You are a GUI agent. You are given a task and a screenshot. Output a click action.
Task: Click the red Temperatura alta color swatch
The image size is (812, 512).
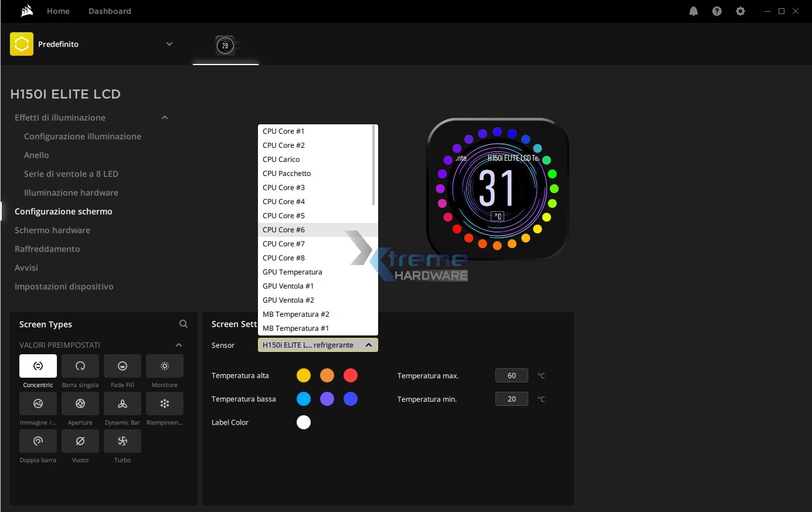point(351,375)
